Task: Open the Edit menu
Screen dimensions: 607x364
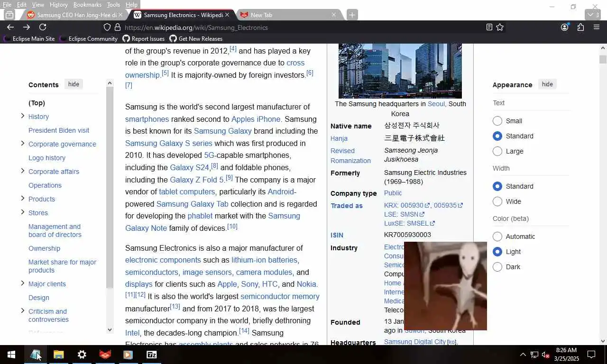Action: point(22,5)
